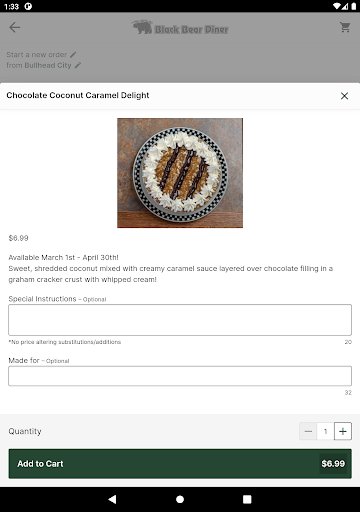Tap Android home navigation button
Viewport: 360px width, 512px height.
click(180, 499)
